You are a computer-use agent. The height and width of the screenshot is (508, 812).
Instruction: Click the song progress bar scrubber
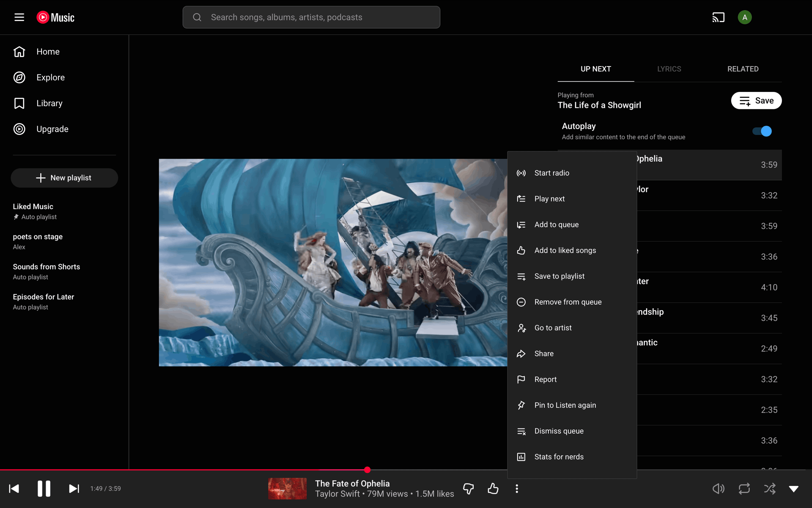pyautogui.click(x=367, y=470)
